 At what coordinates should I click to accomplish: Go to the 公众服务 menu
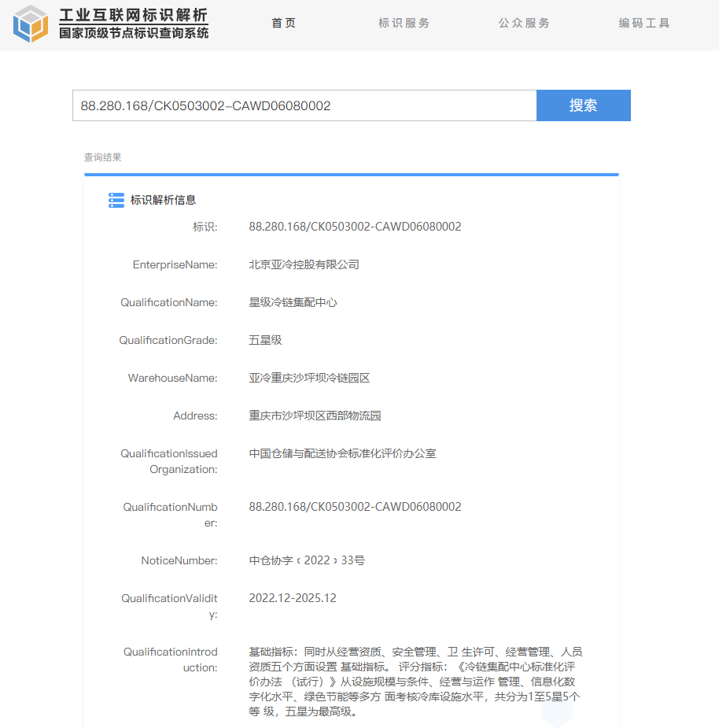click(525, 24)
